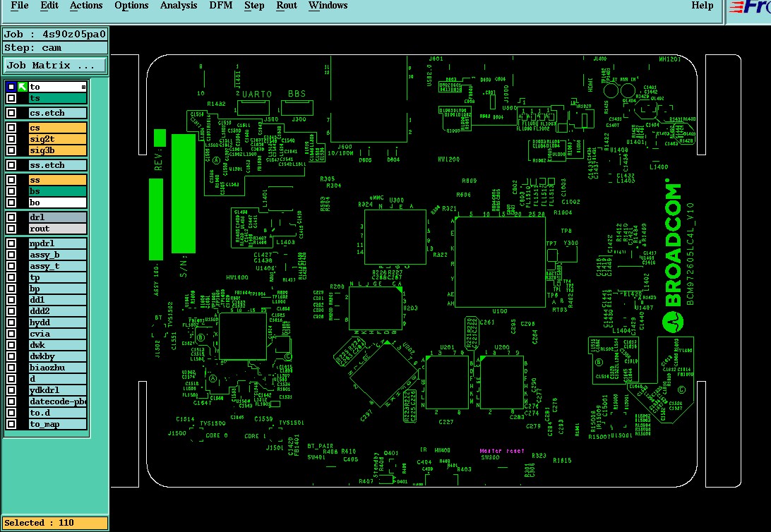
Task: Open the Analysis menu
Action: (x=179, y=6)
